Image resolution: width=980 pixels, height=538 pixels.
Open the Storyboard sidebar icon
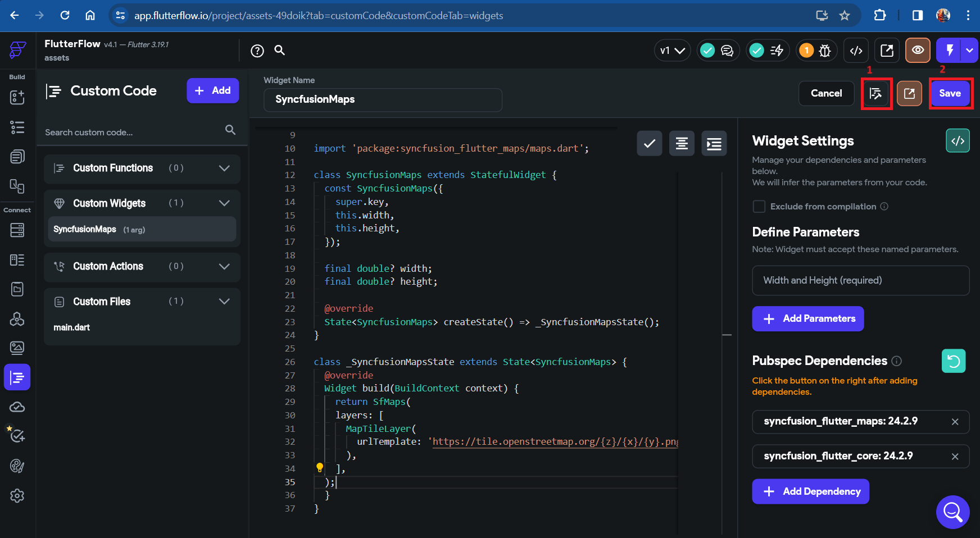point(17,186)
